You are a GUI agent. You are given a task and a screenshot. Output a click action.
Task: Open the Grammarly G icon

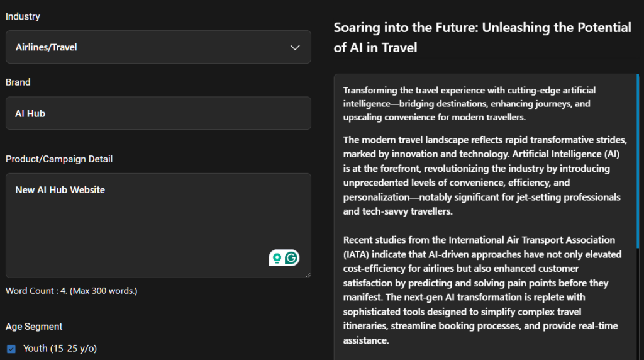tap(291, 257)
